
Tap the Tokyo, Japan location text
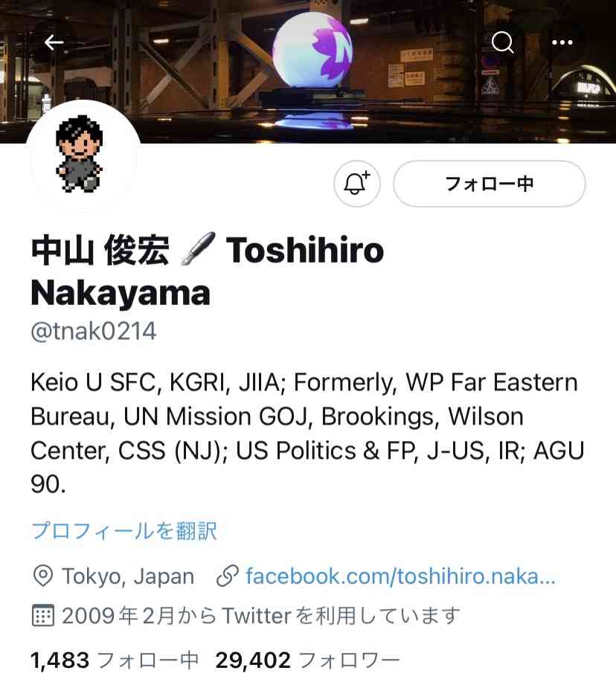tap(128, 576)
